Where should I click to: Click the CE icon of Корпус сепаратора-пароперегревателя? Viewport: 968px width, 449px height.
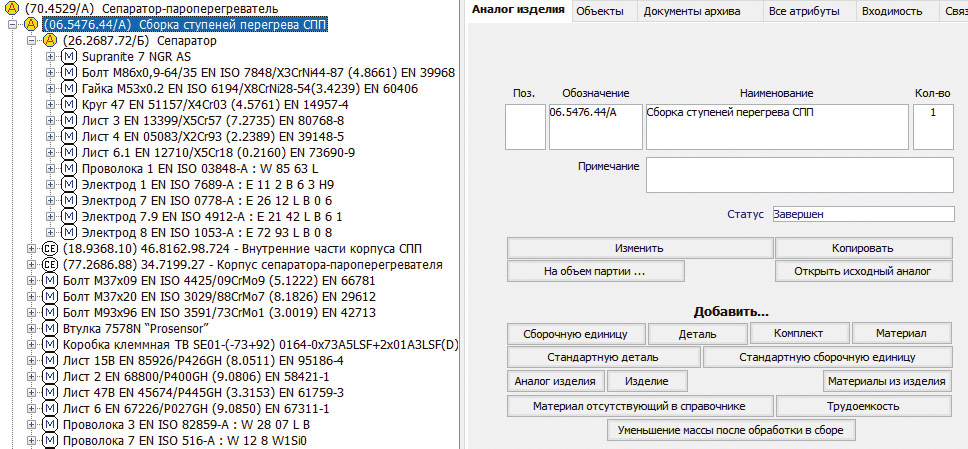click(49, 265)
